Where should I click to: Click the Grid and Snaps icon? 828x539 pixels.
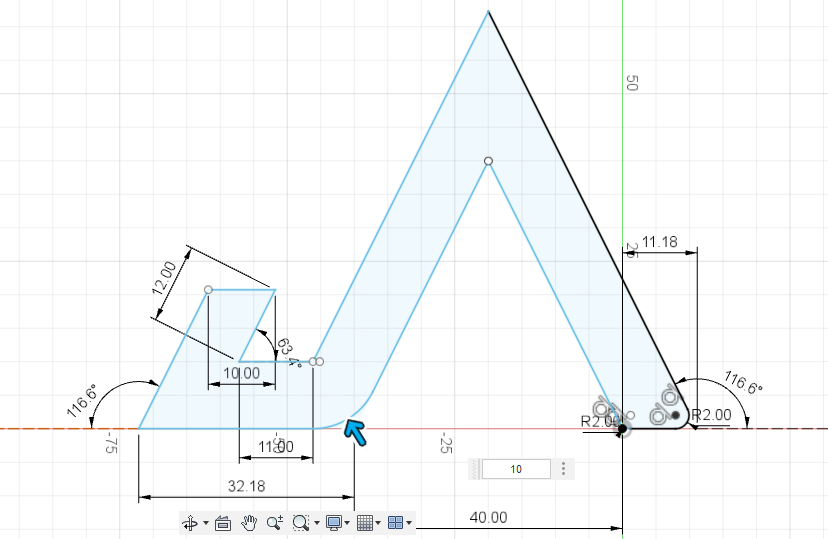click(364, 523)
